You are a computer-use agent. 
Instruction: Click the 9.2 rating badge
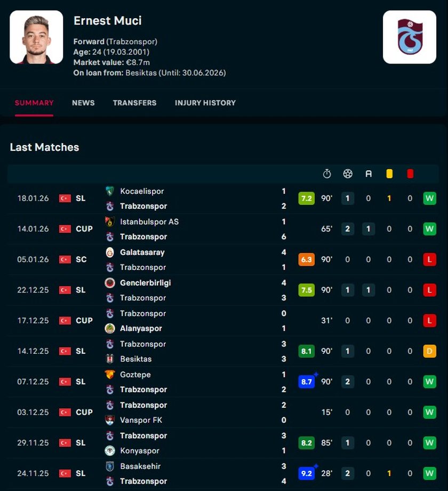(x=306, y=473)
